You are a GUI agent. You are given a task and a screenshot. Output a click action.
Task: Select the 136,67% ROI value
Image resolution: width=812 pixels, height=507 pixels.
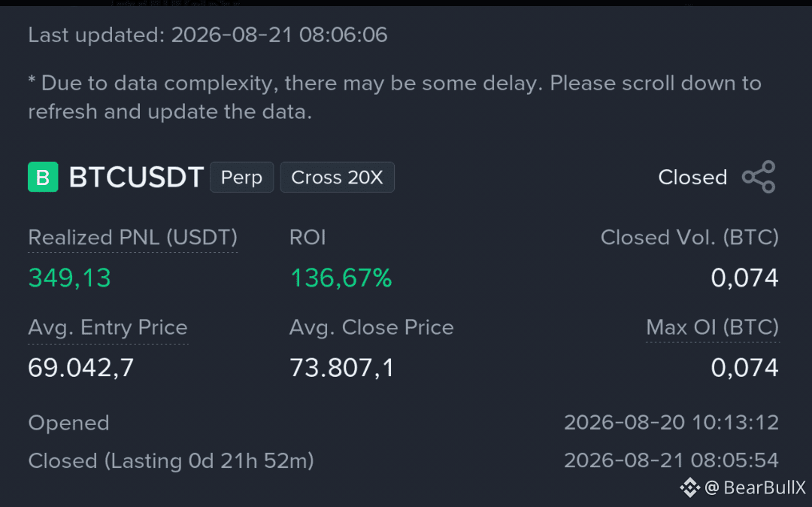tap(341, 278)
